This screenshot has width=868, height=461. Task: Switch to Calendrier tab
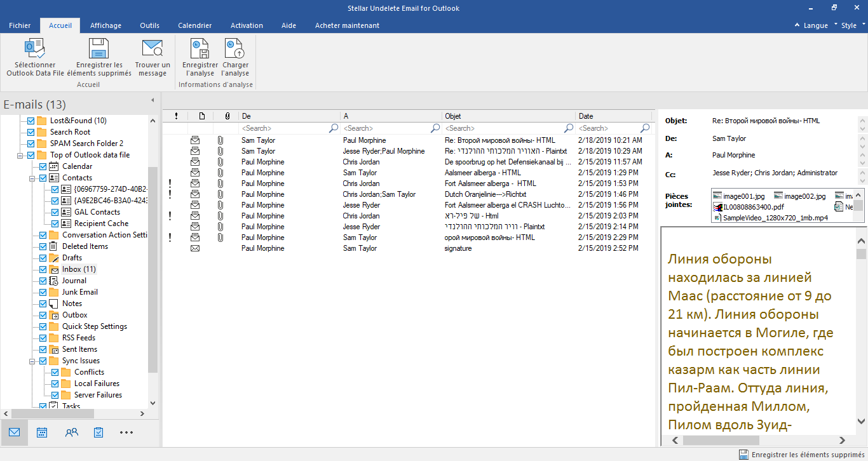click(194, 25)
